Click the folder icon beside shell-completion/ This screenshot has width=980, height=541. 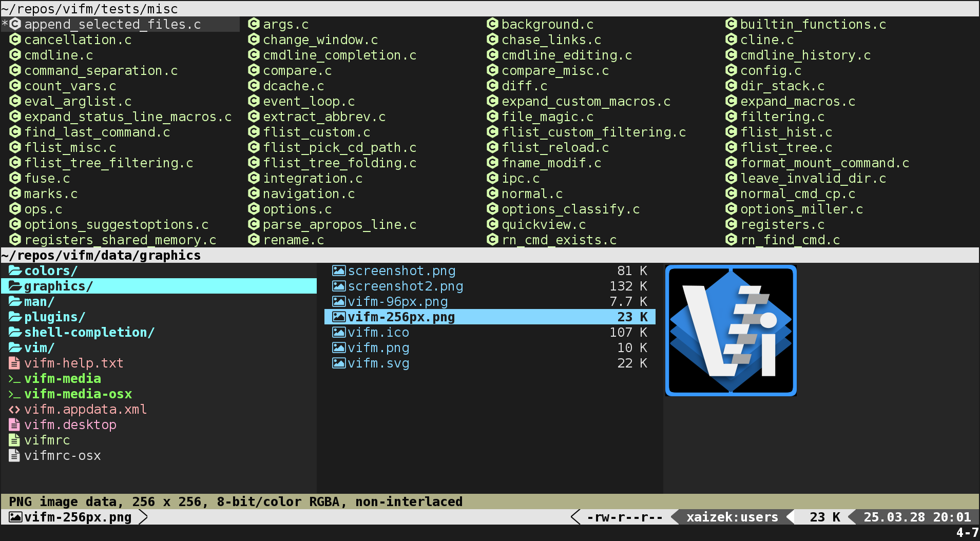[15, 332]
